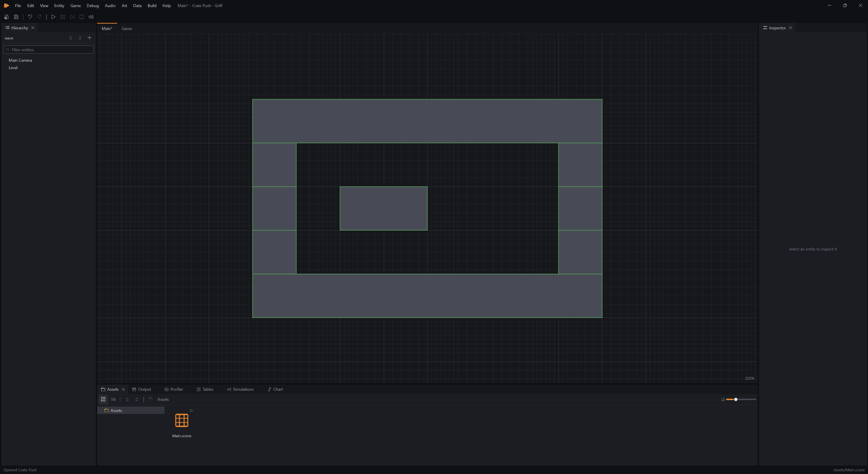Collapse all asset folders chevron
868x474 pixels.
point(137,399)
